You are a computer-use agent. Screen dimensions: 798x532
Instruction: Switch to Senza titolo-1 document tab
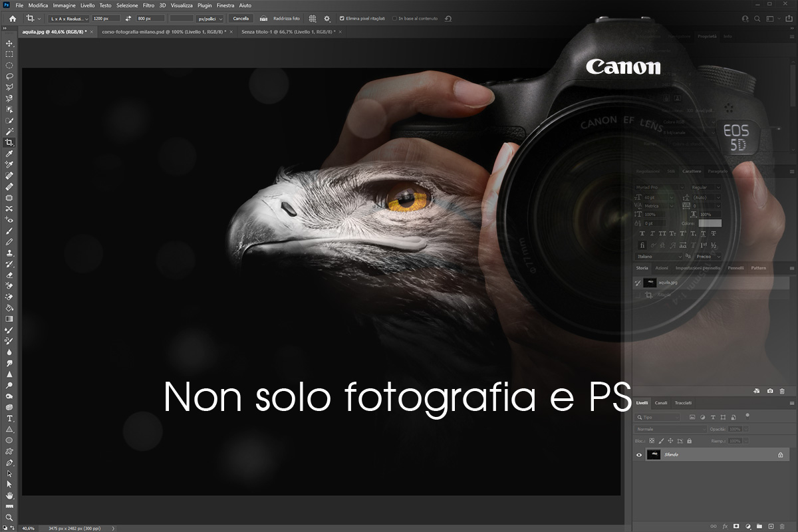[x=287, y=31]
